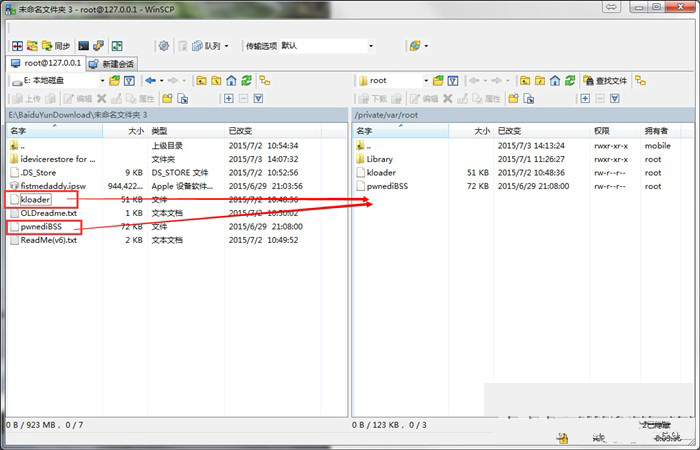Click the Synchronize (同步) toolbar button
The image size is (700, 450).
[x=56, y=46]
